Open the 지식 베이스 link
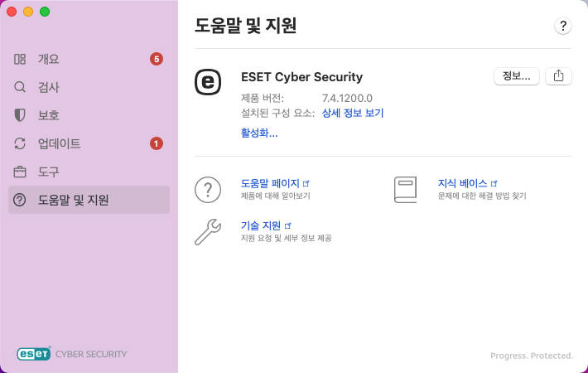588x373 pixels. tap(463, 183)
